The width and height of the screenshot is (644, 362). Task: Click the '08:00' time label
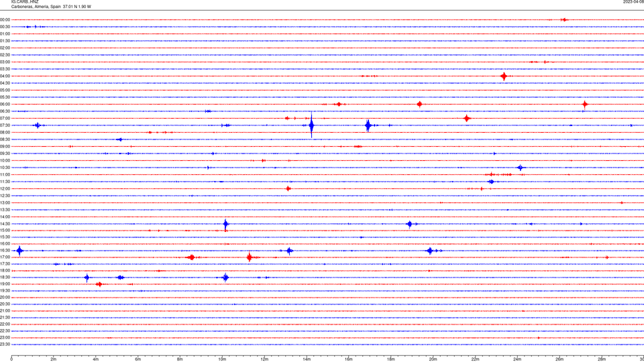tap(5, 132)
